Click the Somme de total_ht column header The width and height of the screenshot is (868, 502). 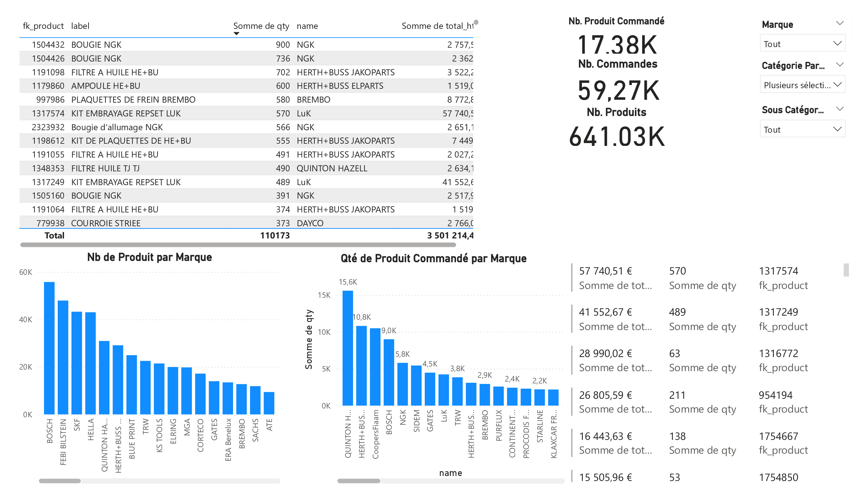(437, 26)
